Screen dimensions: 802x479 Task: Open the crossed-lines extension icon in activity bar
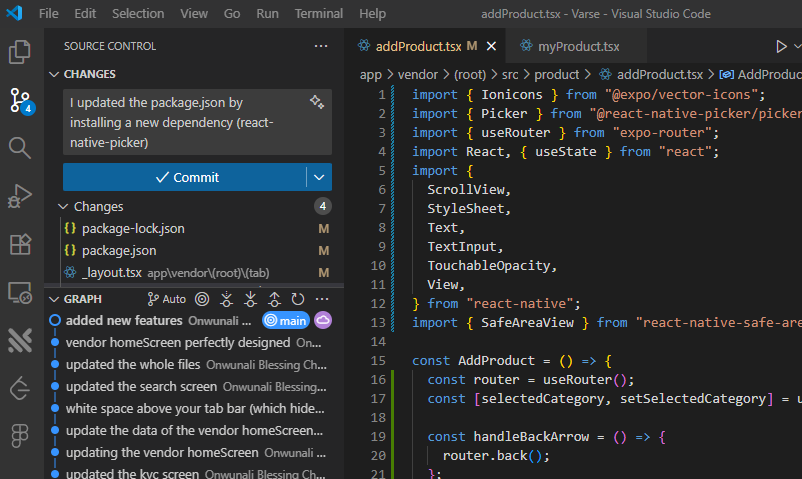click(20, 340)
